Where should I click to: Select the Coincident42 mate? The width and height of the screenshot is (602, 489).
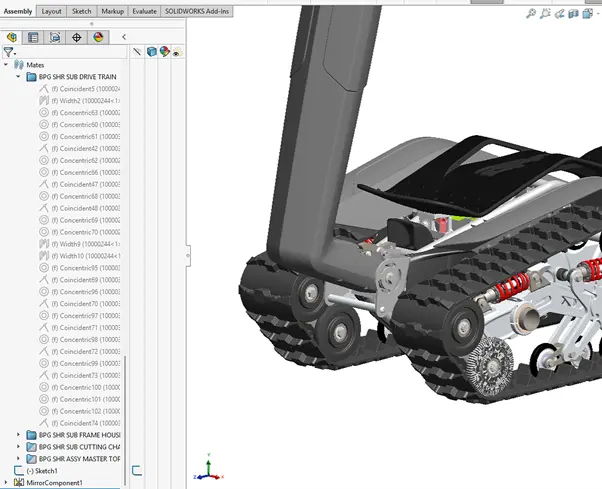pyautogui.click(x=86, y=148)
